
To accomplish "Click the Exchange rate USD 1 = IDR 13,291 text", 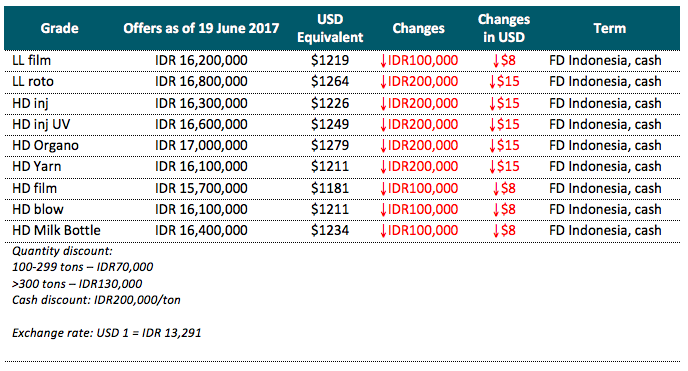I will [x=107, y=333].
